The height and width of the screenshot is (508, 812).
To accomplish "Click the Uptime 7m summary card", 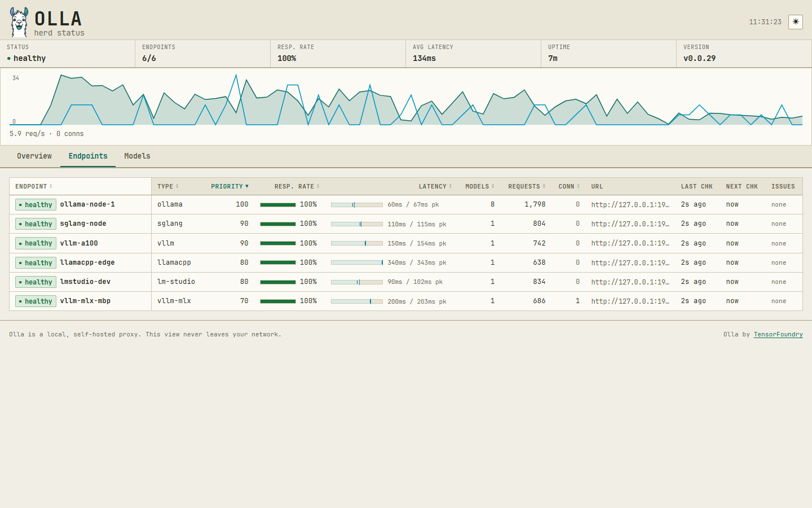I will click(x=608, y=54).
